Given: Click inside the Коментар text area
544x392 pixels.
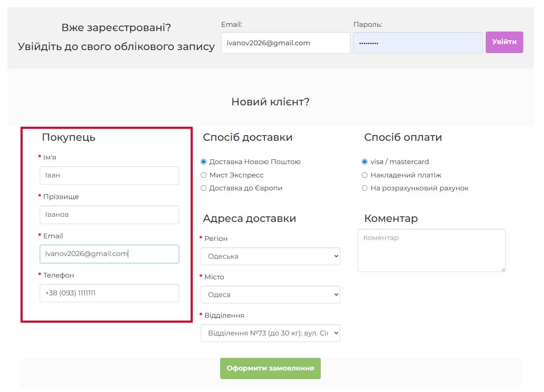Looking at the screenshot, I should tap(431, 250).
